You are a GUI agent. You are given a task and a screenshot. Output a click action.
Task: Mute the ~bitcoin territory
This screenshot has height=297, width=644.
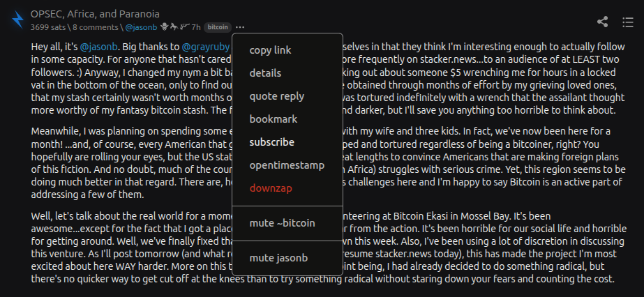282,223
